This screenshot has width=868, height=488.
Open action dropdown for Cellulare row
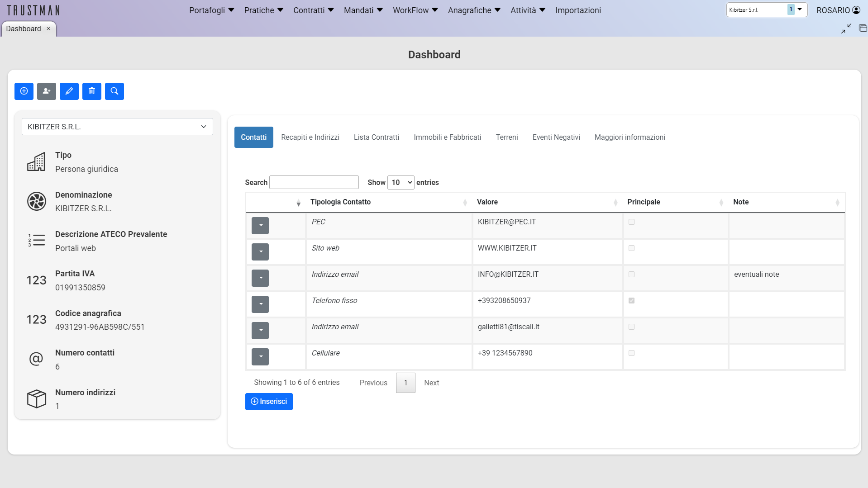click(260, 357)
